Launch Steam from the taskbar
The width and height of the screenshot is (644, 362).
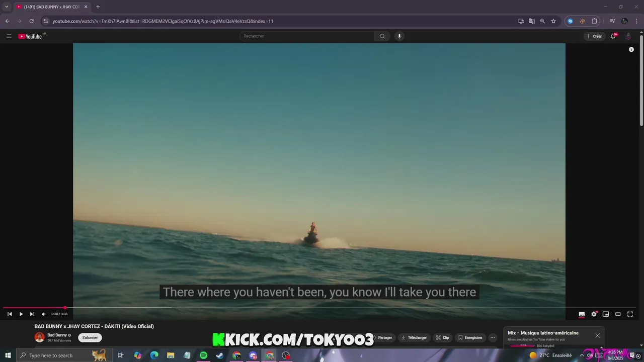click(x=220, y=355)
